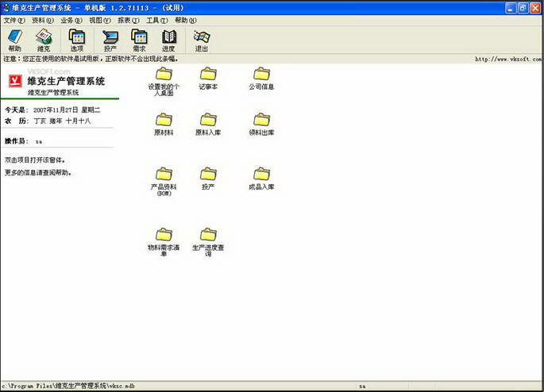
Task: Select the 原材料 folder icon
Action: click(164, 125)
